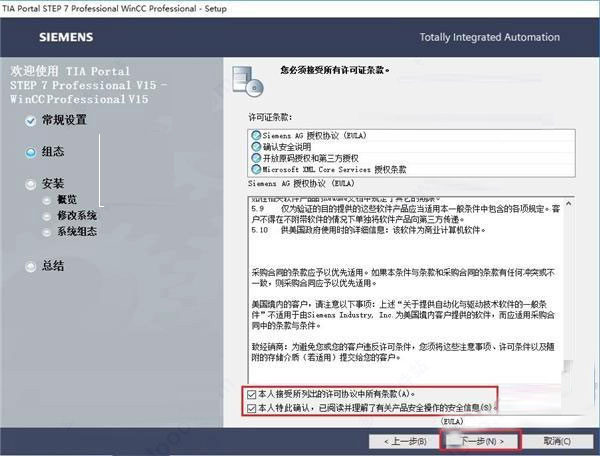Click globe icon beside Siemens AG EULA
Viewport: 600px width, 456px height.
coord(256,135)
